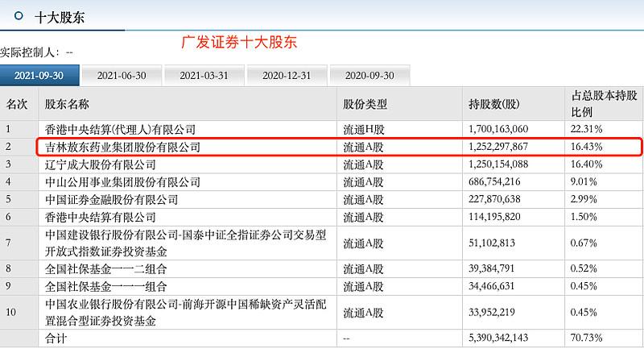Click the 十大股东 section heading
This screenshot has height=349, width=644.
pos(60,17)
